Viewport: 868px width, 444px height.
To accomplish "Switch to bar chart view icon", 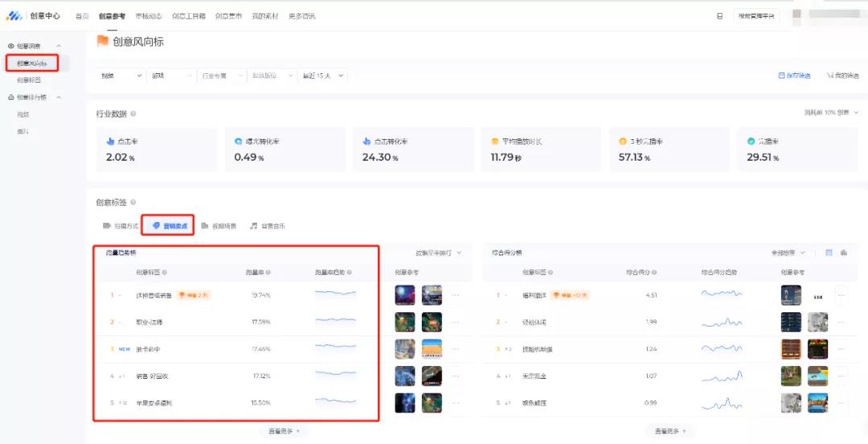I will click(x=844, y=253).
